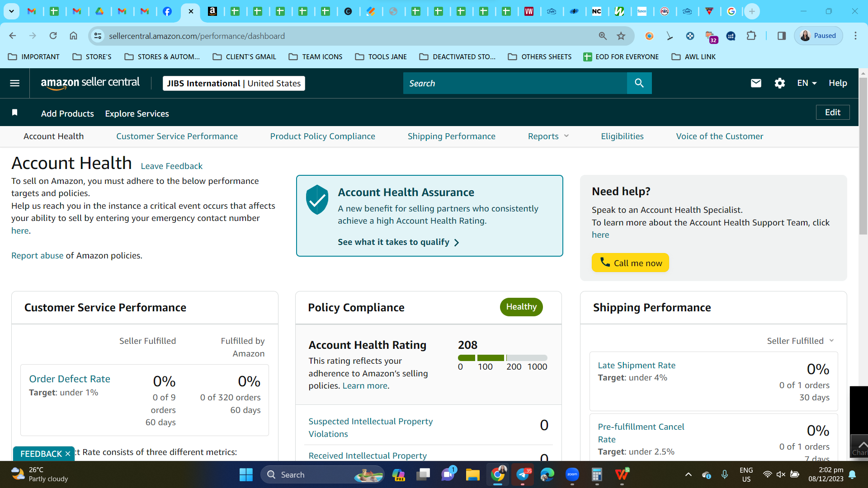This screenshot has width=868, height=488.
Task: Open the hamburger navigation menu
Action: [x=14, y=83]
